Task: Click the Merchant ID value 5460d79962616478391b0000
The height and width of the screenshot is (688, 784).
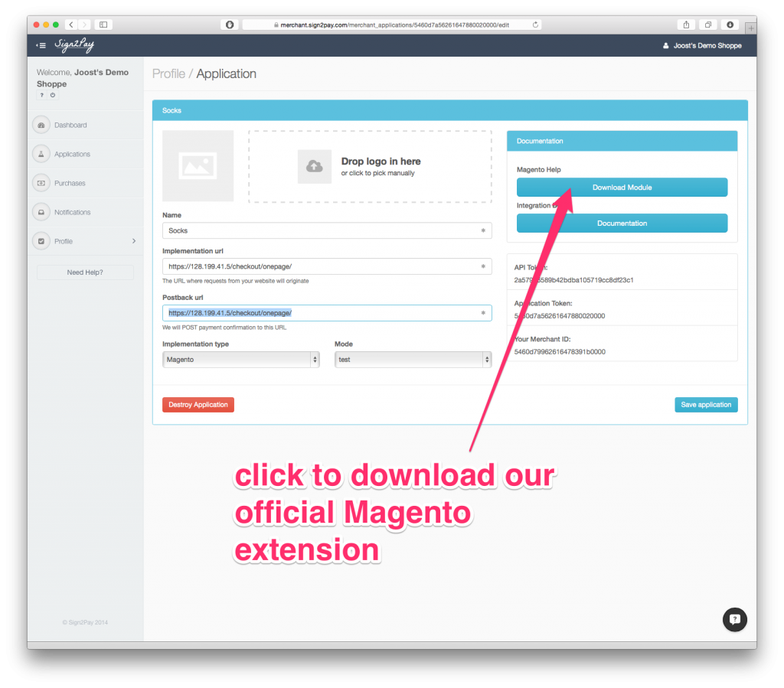Action: click(560, 352)
